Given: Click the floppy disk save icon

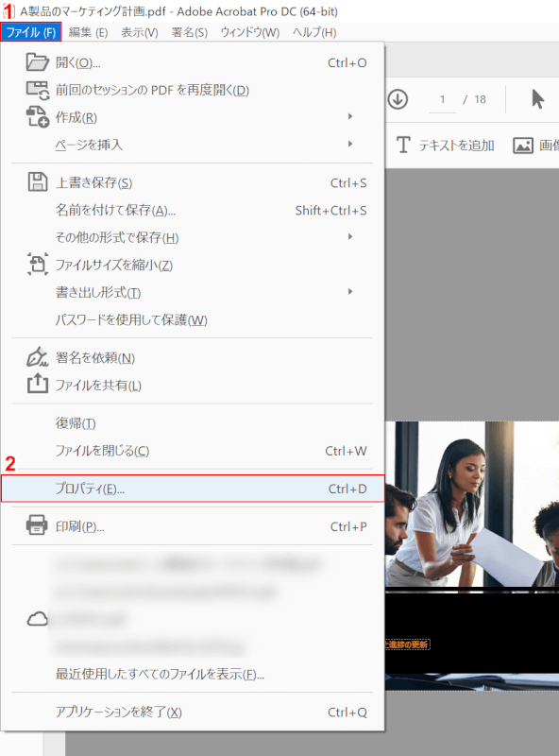Looking at the screenshot, I should 37,182.
